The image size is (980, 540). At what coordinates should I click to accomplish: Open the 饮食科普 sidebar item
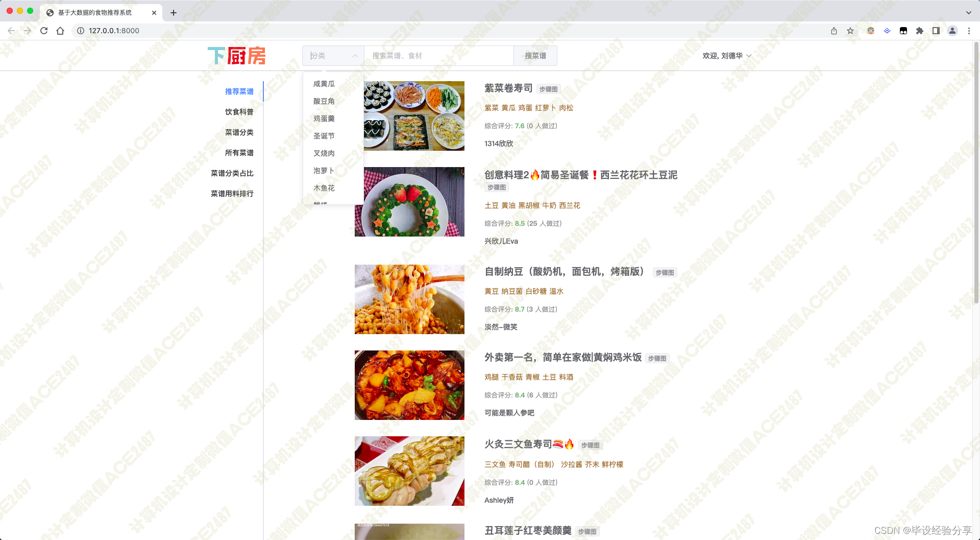tap(239, 112)
